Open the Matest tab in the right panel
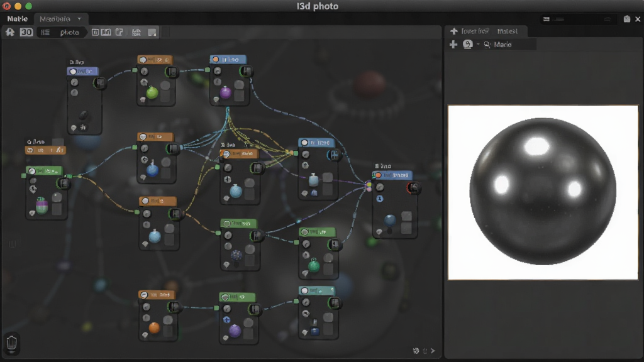Screen dimensions: 644x362 tap(508, 31)
